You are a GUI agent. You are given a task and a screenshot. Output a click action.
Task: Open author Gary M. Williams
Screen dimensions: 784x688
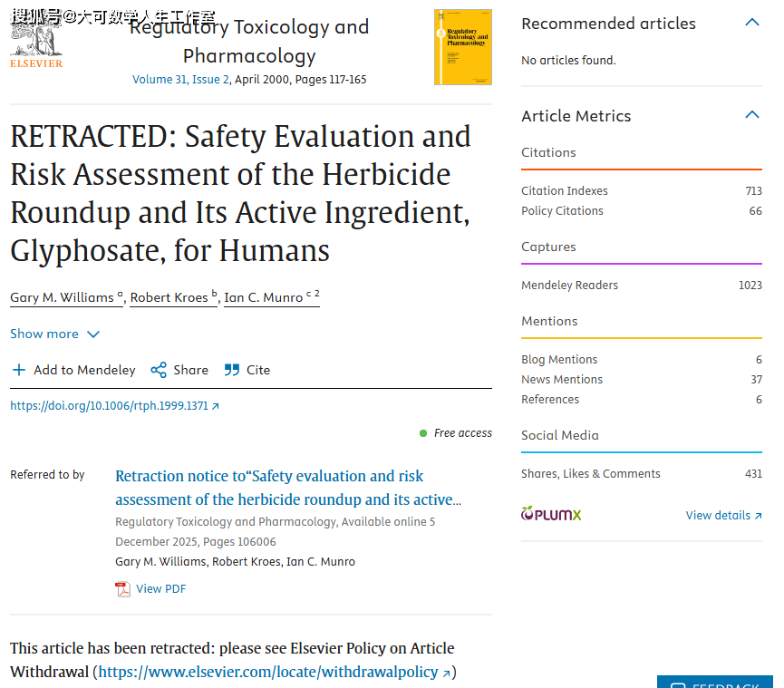(62, 297)
